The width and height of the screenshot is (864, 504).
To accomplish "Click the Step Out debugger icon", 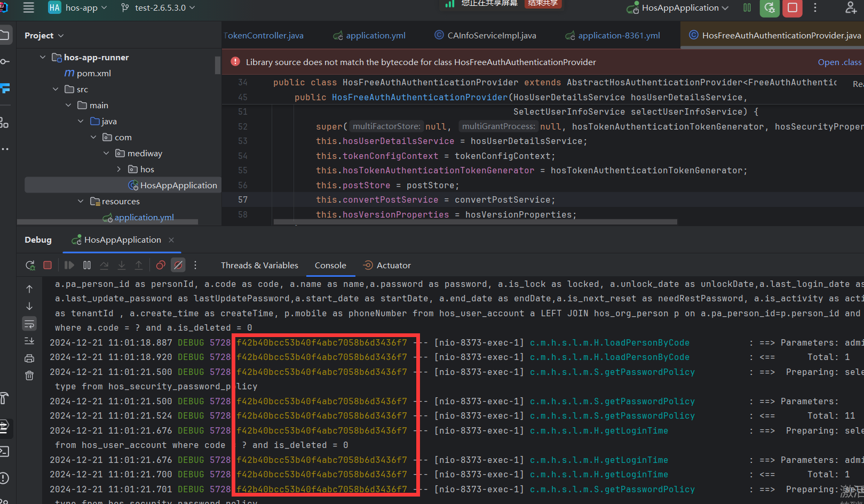I will click(139, 265).
